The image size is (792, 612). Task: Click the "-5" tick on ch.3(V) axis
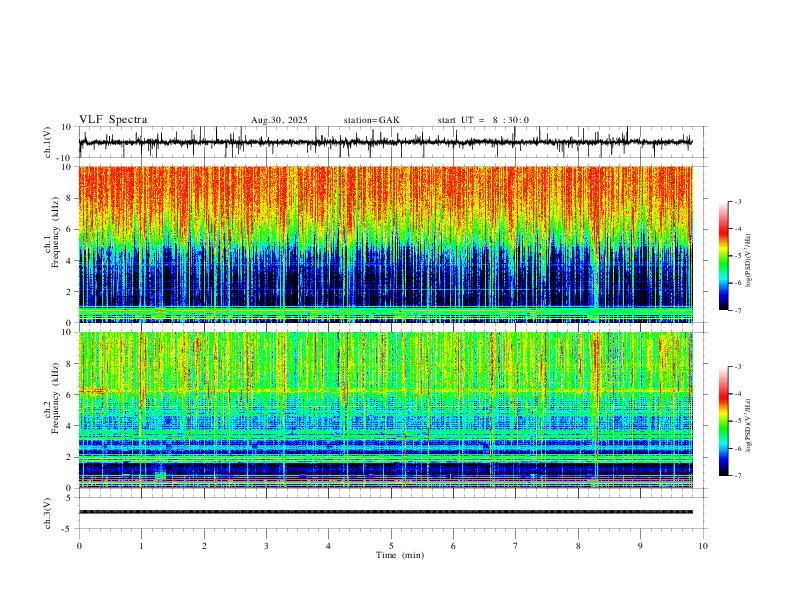68,529
